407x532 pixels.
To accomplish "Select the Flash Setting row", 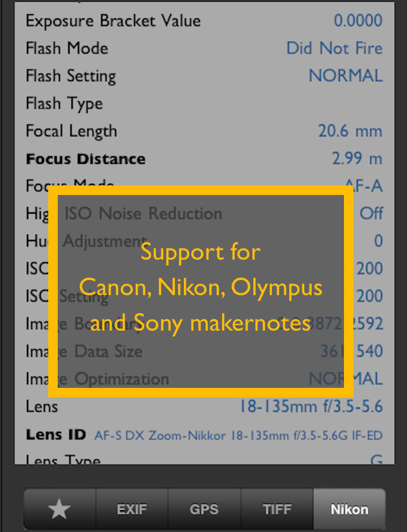I will pos(205,76).
